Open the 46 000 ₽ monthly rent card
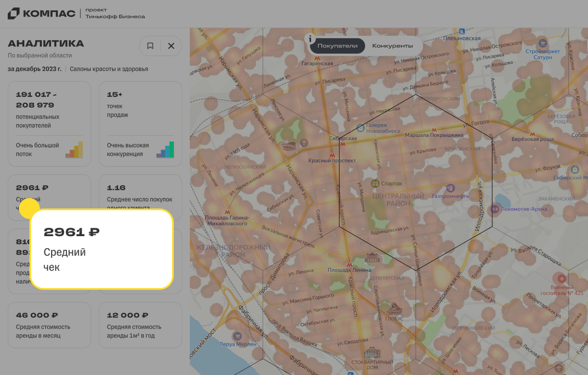The height and width of the screenshot is (375, 588). point(49,325)
